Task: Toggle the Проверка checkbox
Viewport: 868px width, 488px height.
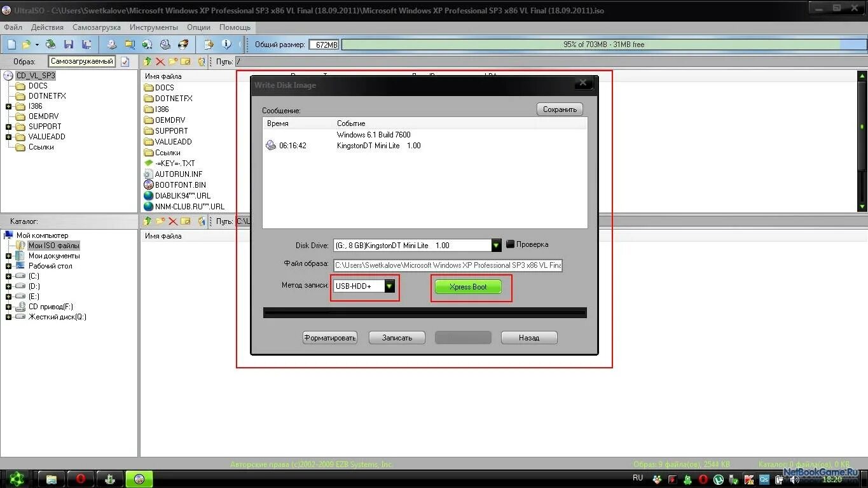Action: tap(510, 244)
